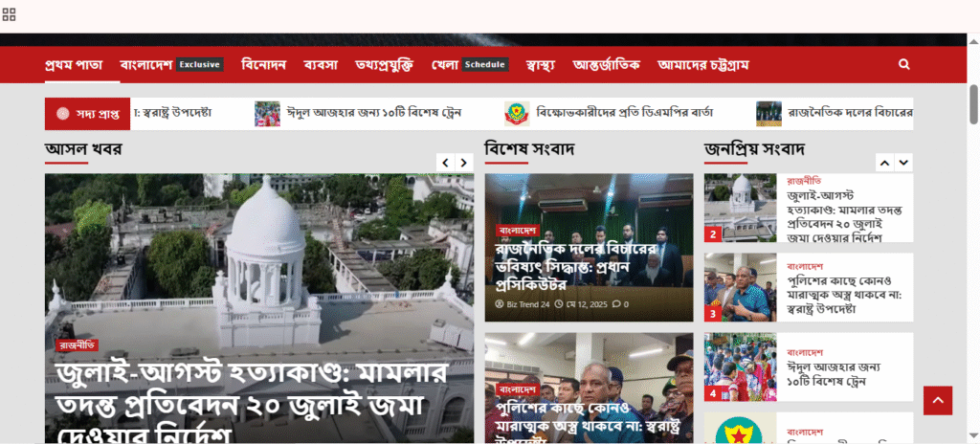Click বাংলাদেশ category in popular news item 4

pyautogui.click(x=805, y=352)
